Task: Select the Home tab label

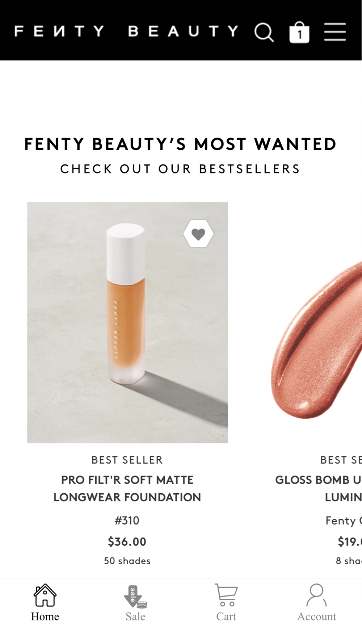Action: 45,616
